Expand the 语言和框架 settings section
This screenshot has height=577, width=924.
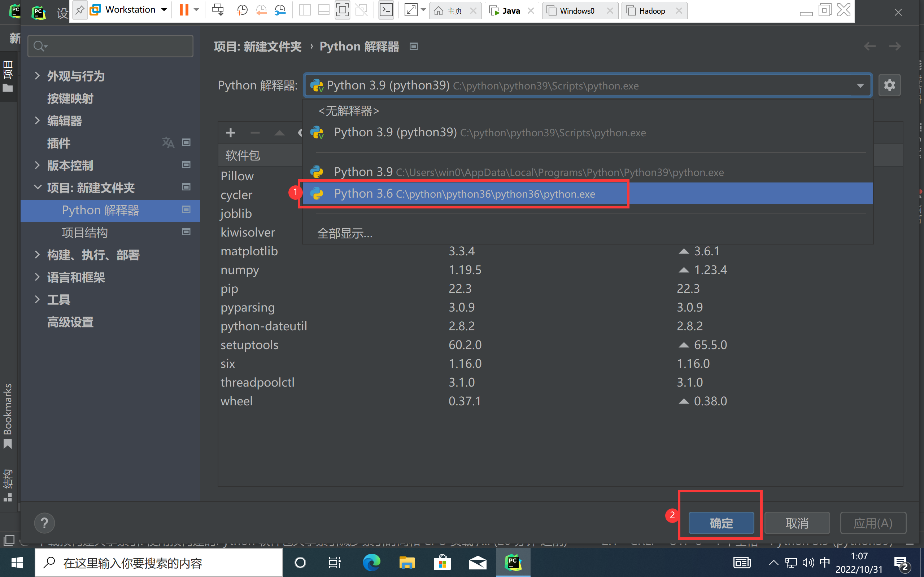pyautogui.click(x=37, y=277)
